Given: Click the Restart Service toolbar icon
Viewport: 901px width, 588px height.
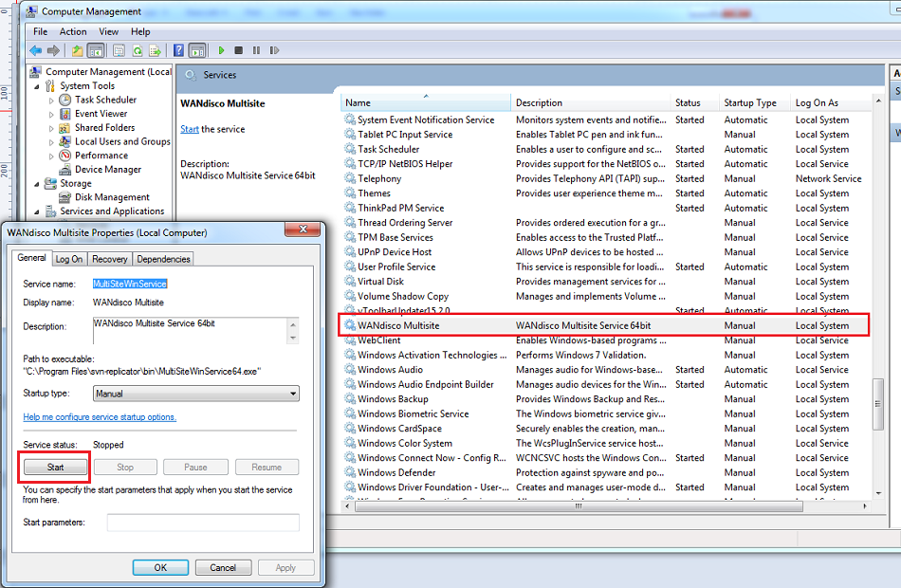Looking at the screenshot, I should pos(274,50).
